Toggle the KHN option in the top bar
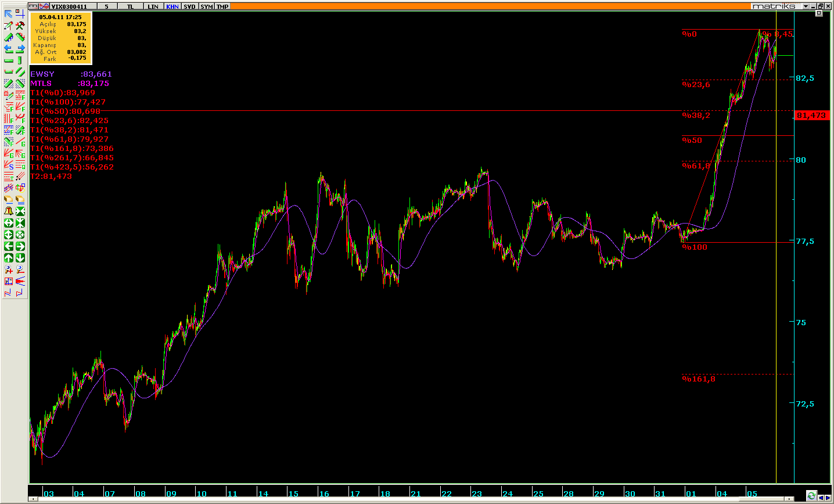Image resolution: width=834 pixels, height=504 pixels. (172, 6)
